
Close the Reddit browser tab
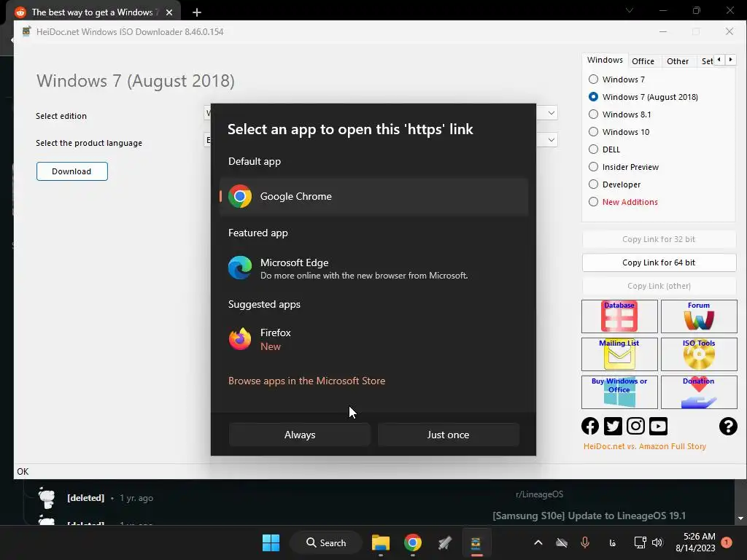tap(169, 12)
